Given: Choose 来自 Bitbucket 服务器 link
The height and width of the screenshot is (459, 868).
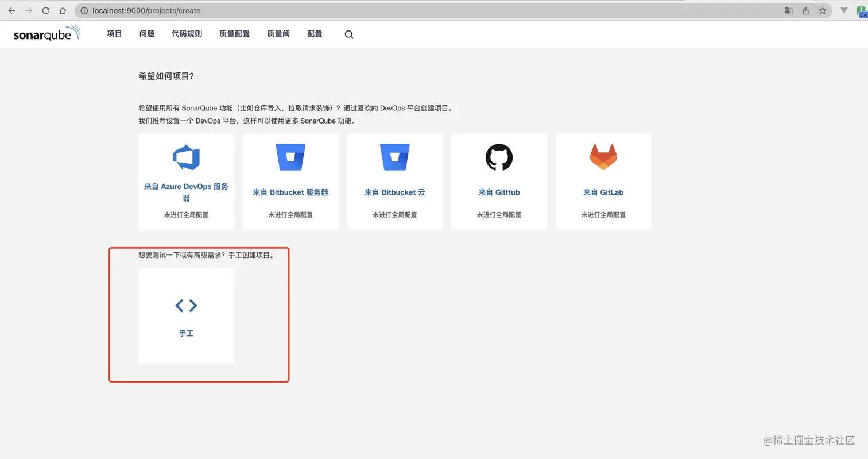Looking at the screenshot, I should [290, 192].
